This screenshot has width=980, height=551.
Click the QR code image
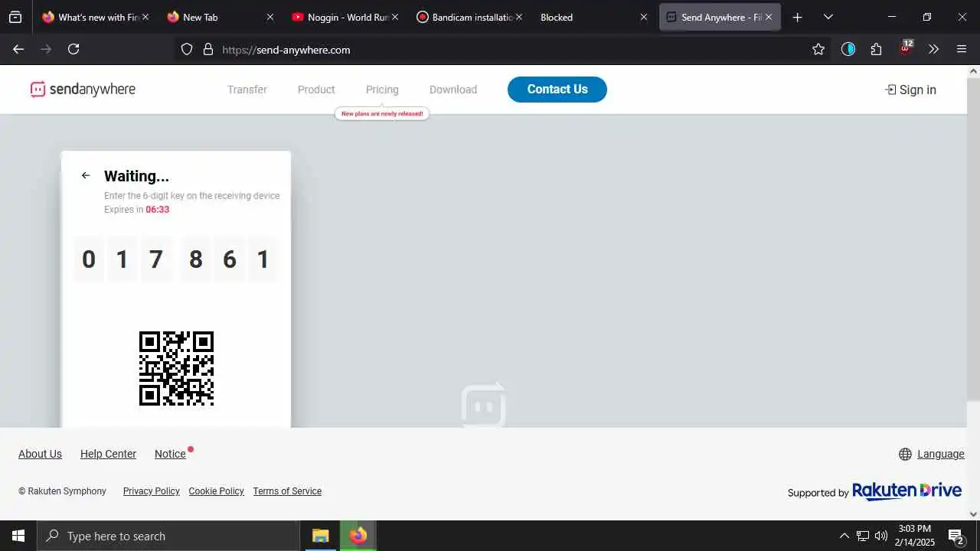(x=176, y=368)
